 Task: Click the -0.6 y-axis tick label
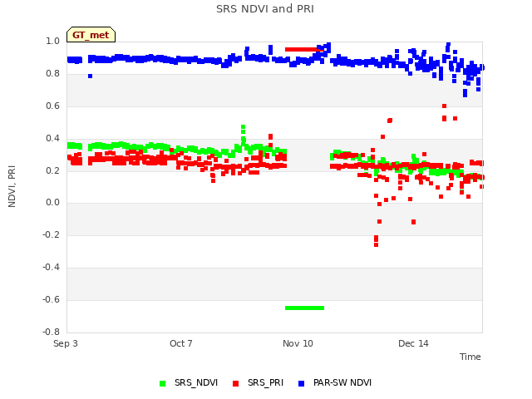52,299
